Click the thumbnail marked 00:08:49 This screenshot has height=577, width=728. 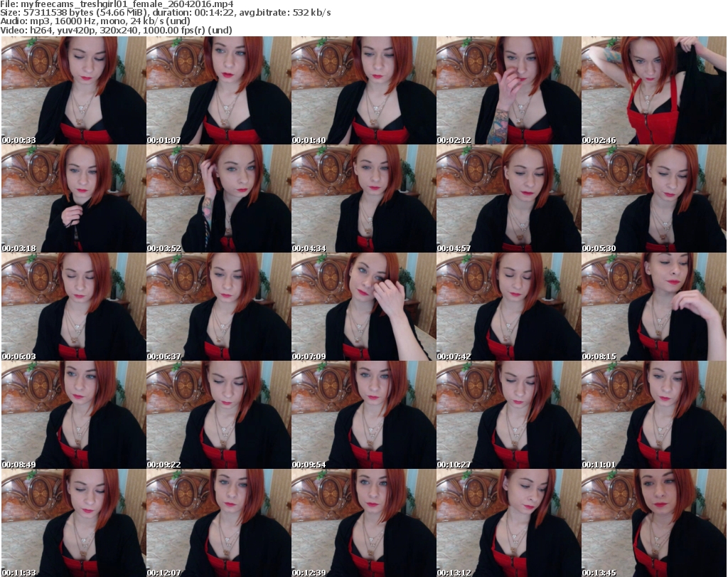(74, 414)
